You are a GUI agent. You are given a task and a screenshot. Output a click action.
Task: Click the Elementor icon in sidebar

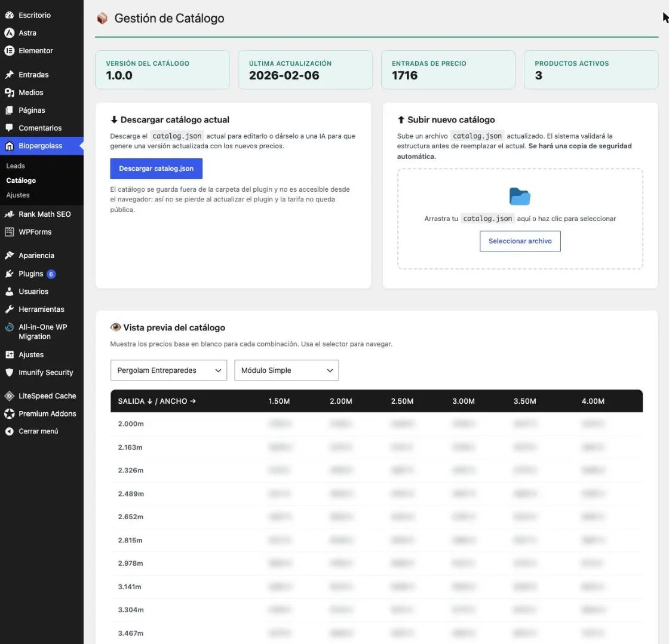(10, 51)
